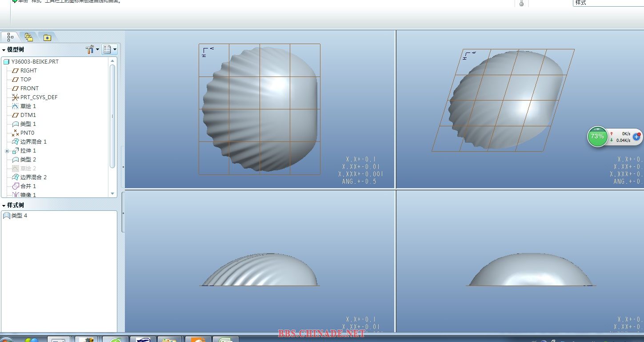Screen dimensions: 644x342
Task: Click the 合并 1 merge icon
Action: [15, 186]
